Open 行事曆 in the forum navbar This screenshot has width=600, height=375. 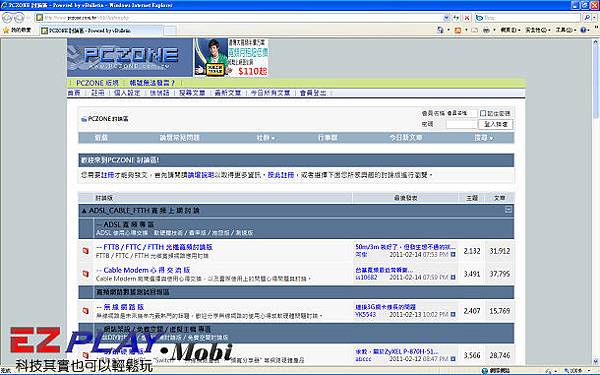pos(328,138)
